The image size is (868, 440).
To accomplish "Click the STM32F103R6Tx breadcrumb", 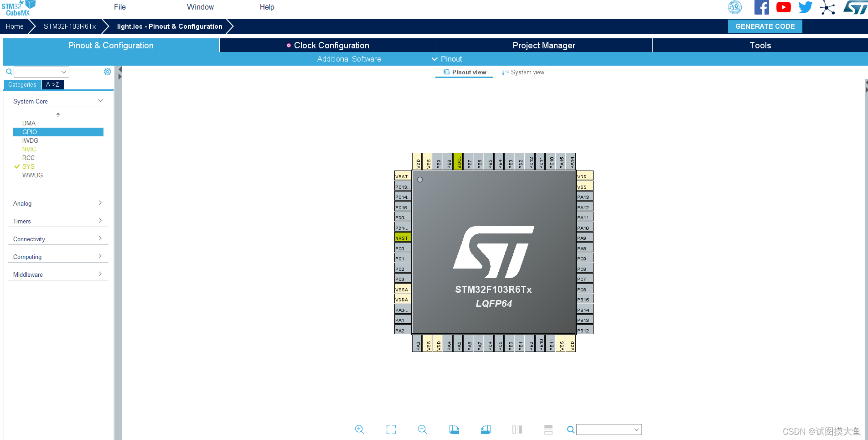I will (x=70, y=26).
